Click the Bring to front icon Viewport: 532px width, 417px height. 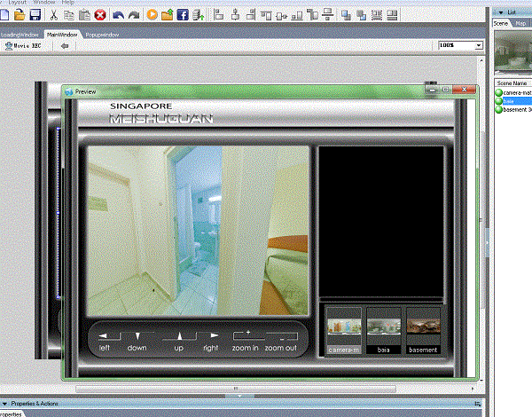(x=346, y=15)
